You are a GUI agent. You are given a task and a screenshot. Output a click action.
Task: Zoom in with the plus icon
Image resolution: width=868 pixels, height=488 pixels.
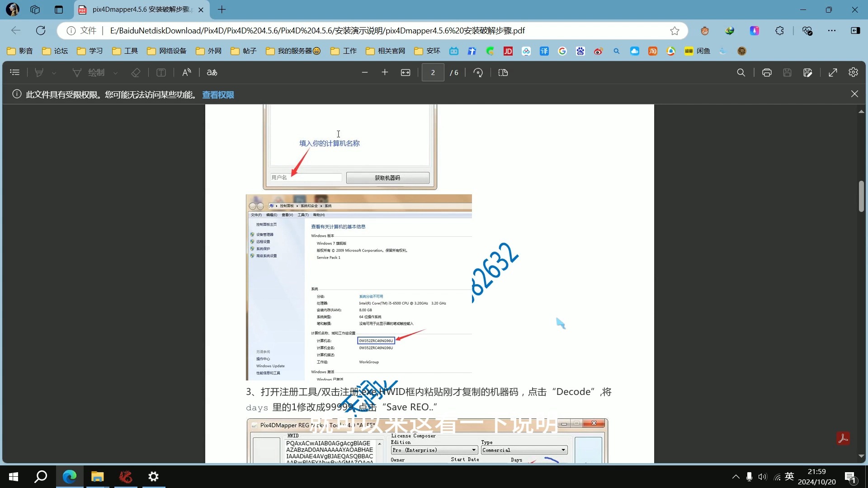[385, 72]
